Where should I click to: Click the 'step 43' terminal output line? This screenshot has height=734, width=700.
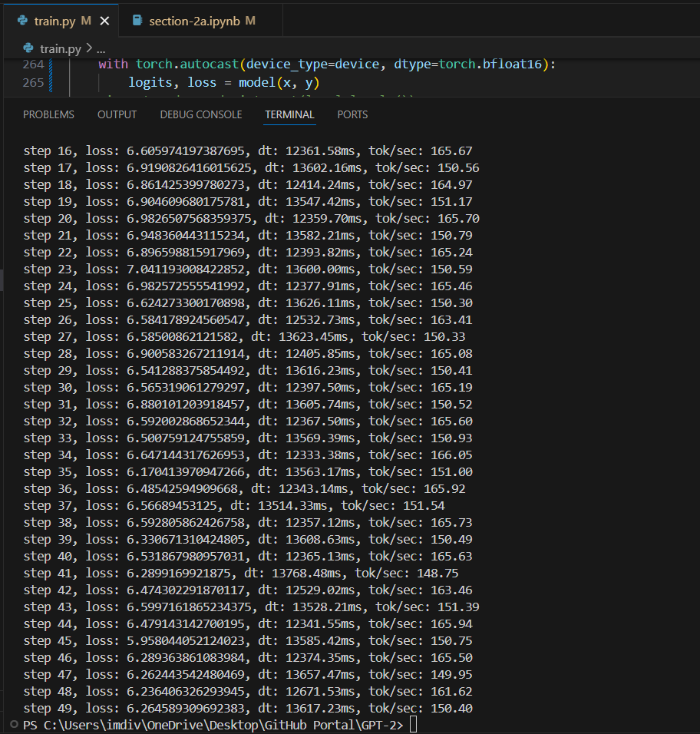251,607
